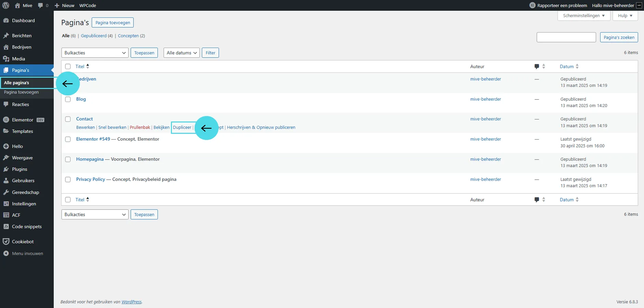Collapse menu with Menu invouwen icon
The image size is (644, 308).
tap(6, 254)
